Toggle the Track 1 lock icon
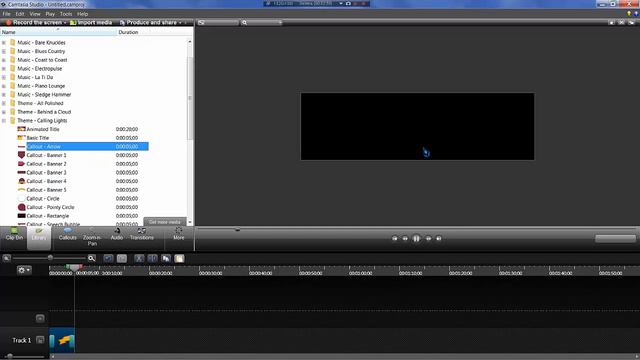The height and width of the screenshot is (360, 640). [x=40, y=340]
